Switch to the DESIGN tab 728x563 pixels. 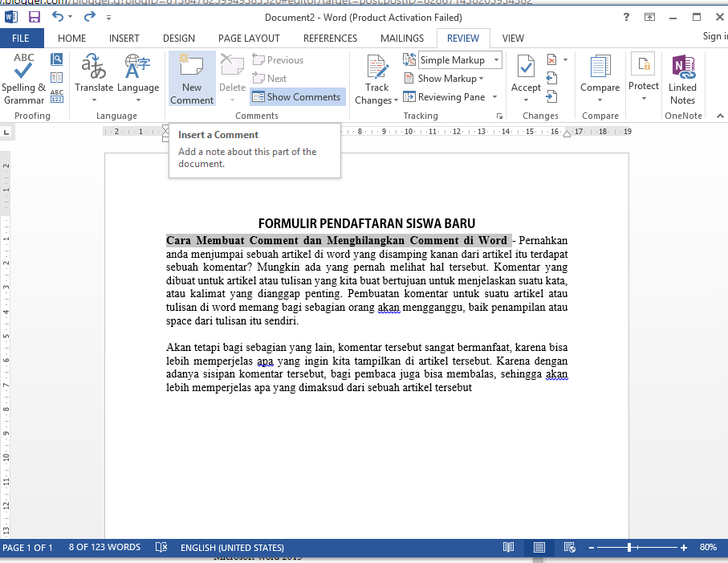[179, 38]
